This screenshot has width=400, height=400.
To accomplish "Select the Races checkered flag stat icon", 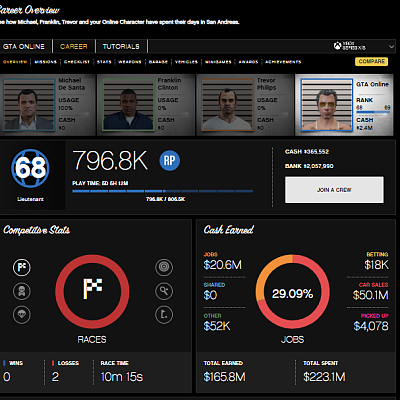I will pyautogui.click(x=22, y=267).
